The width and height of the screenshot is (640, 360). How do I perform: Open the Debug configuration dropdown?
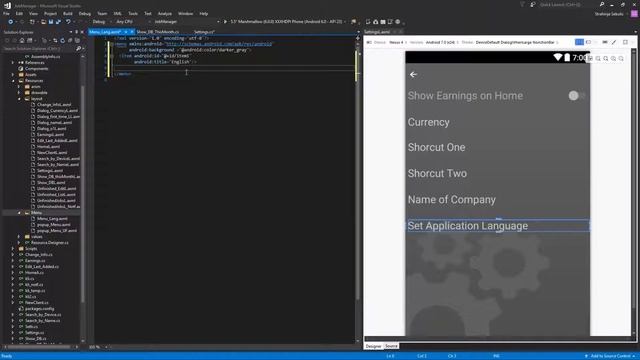coord(101,22)
